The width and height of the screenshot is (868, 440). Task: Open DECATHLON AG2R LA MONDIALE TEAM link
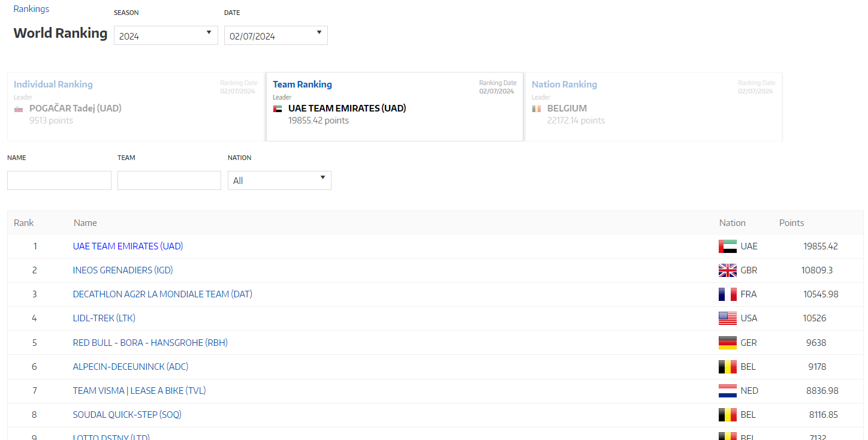(162, 294)
